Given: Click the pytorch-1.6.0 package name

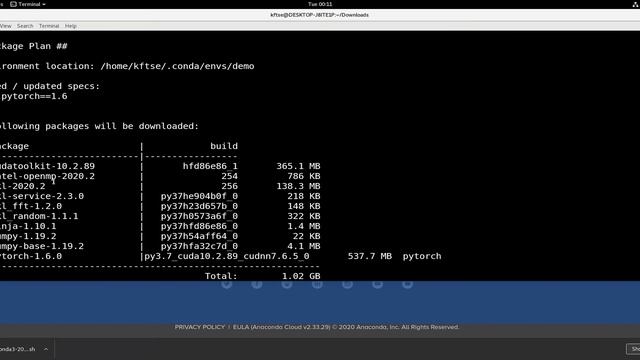Looking at the screenshot, I should pos(31,256).
